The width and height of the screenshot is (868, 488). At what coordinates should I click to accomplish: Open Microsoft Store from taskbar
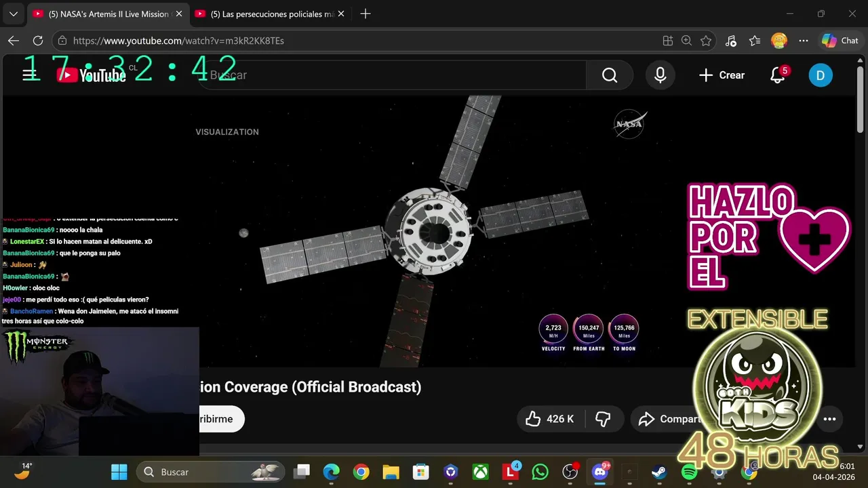420,472
